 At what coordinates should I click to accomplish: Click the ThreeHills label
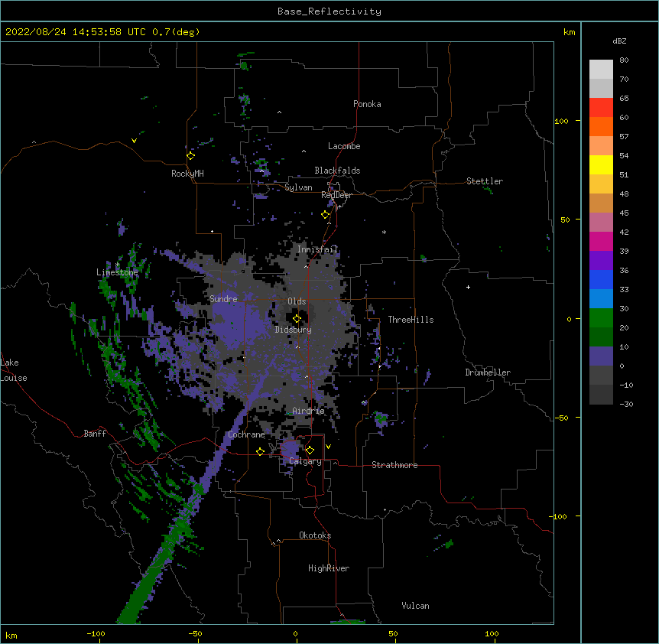coord(411,320)
